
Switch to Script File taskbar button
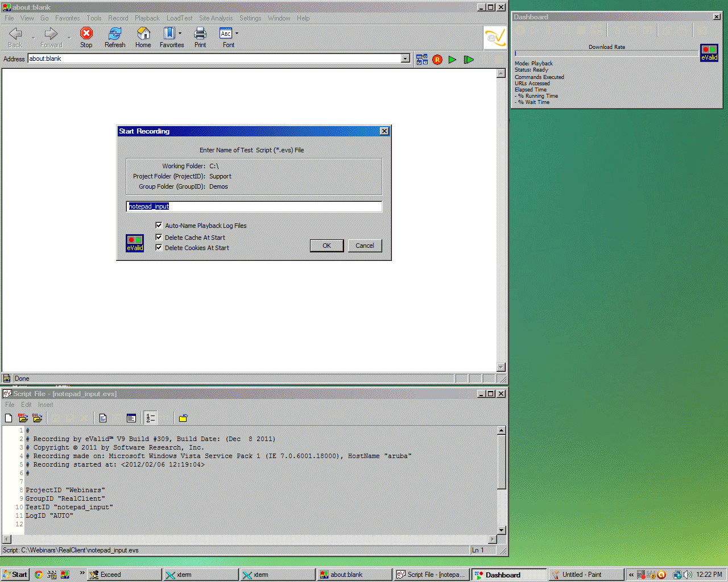coord(432,575)
